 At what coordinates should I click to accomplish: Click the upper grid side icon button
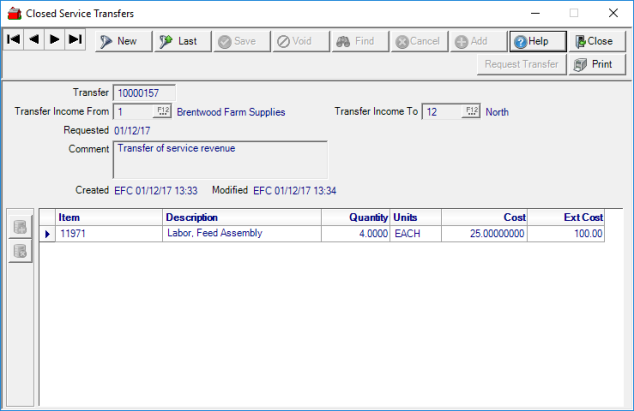(x=19, y=228)
